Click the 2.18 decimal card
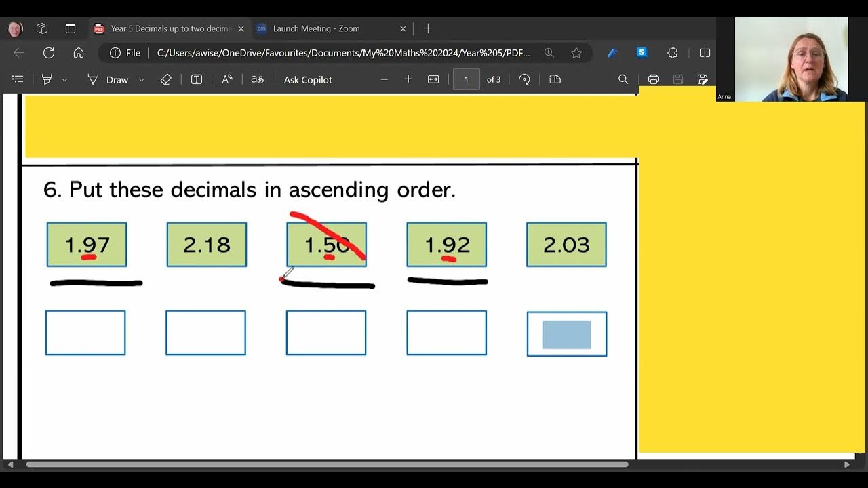868x488 pixels. point(207,245)
